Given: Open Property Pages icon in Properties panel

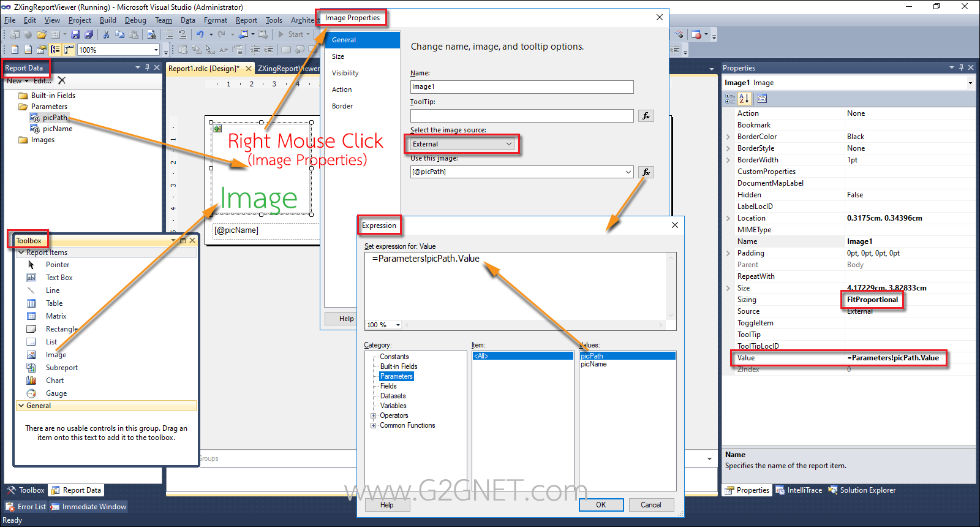Looking at the screenshot, I should (x=762, y=99).
